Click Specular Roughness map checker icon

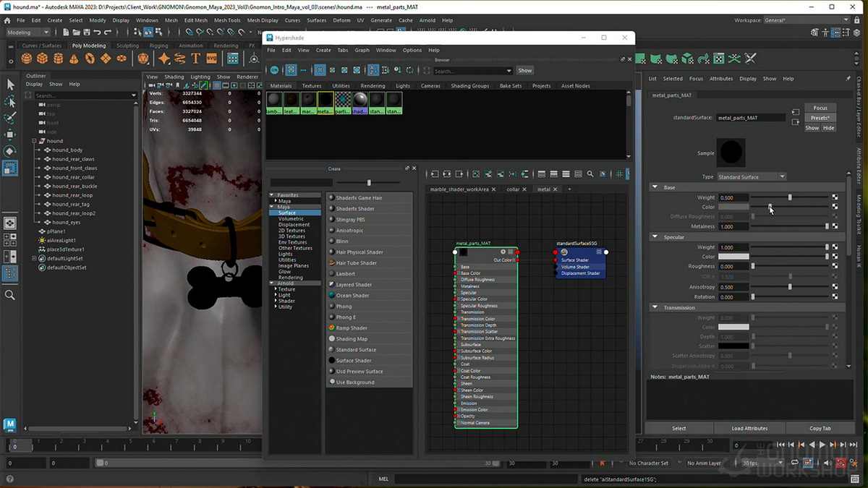[x=835, y=266]
